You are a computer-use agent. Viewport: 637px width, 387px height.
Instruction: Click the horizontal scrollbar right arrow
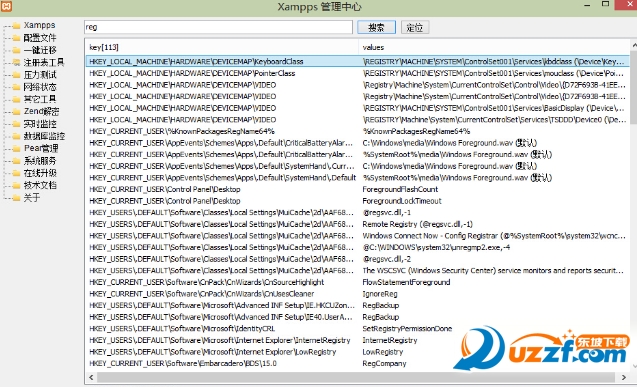[x=624, y=377]
